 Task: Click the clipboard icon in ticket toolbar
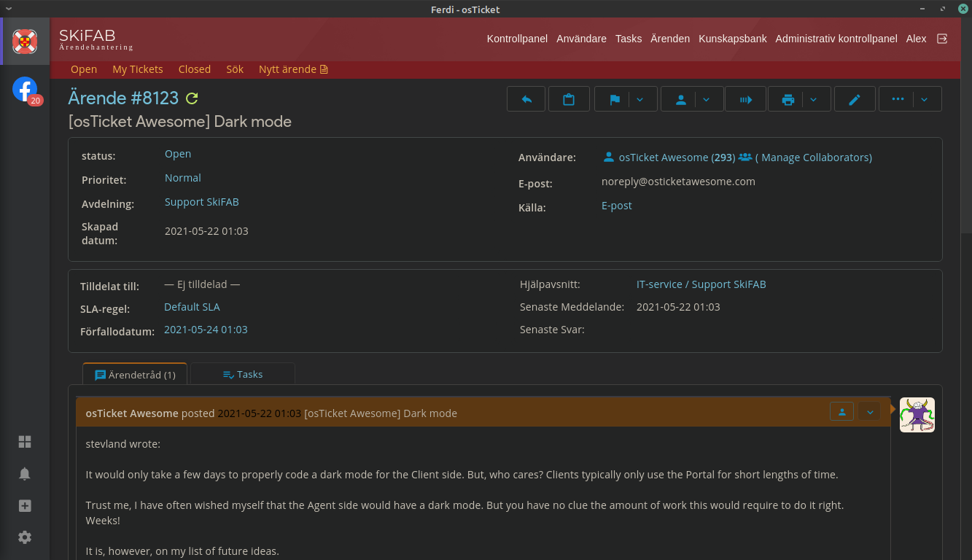569,100
